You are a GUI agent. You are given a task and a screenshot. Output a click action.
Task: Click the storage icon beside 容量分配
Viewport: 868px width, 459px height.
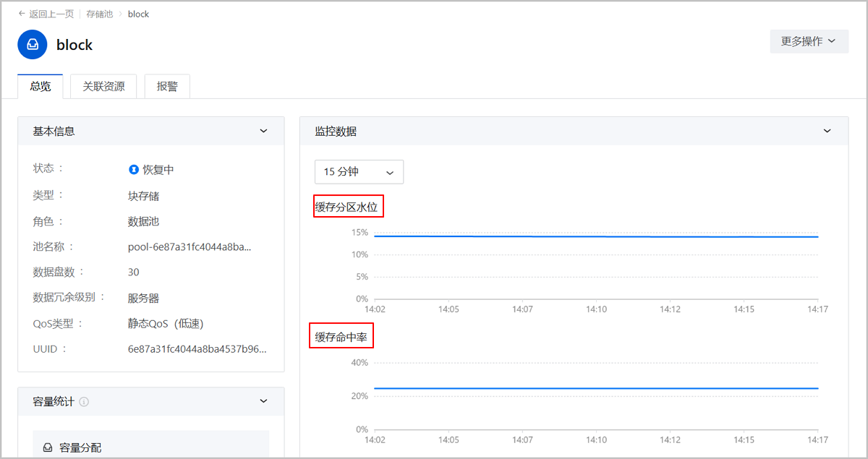pyautogui.click(x=48, y=448)
